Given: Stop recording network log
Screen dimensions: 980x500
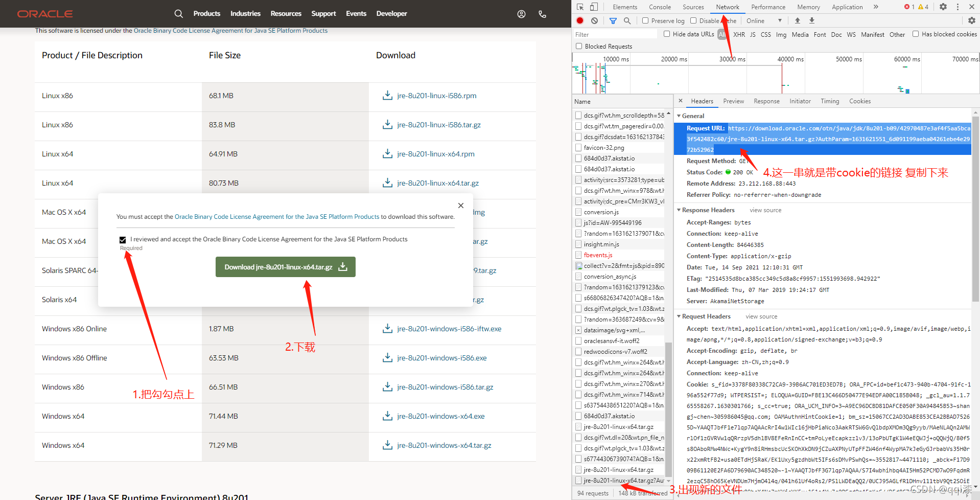Looking at the screenshot, I should (580, 20).
